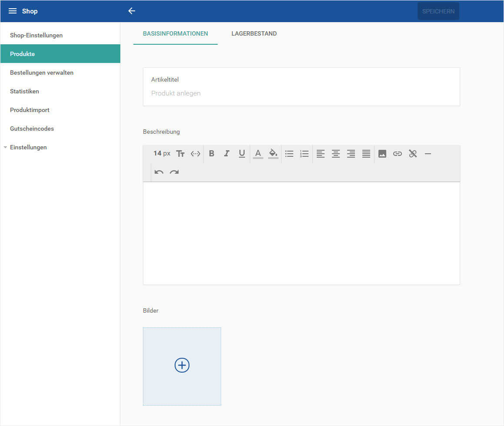Screen dimensions: 504x426
Task: Add a picture with the plus icon
Action: (182, 365)
